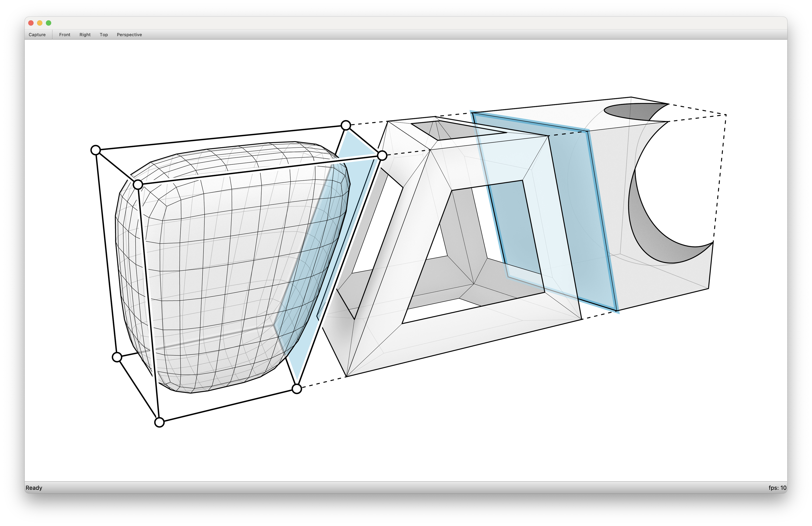Click the Capture toolbar button

tap(37, 34)
